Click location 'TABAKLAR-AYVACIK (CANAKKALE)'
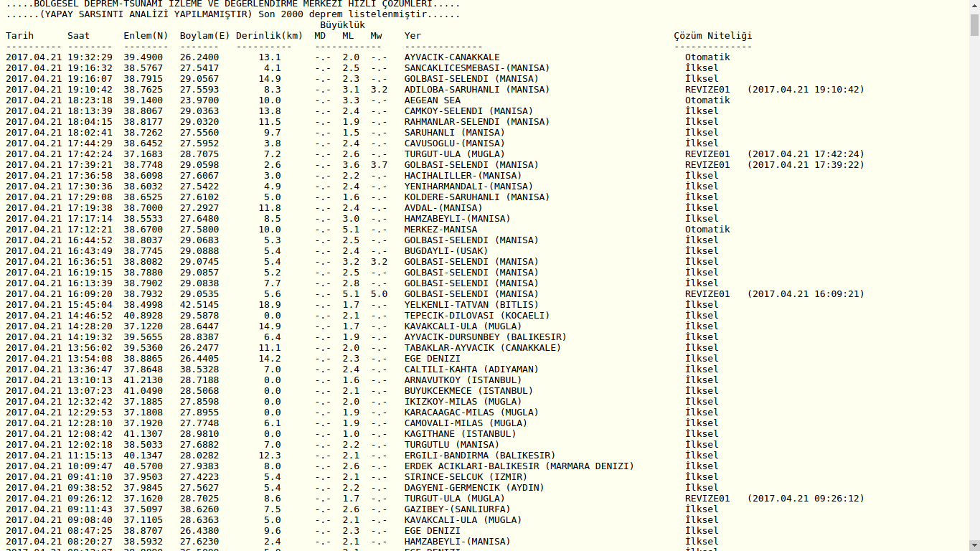Screen dimensions: 980x551 (483, 348)
